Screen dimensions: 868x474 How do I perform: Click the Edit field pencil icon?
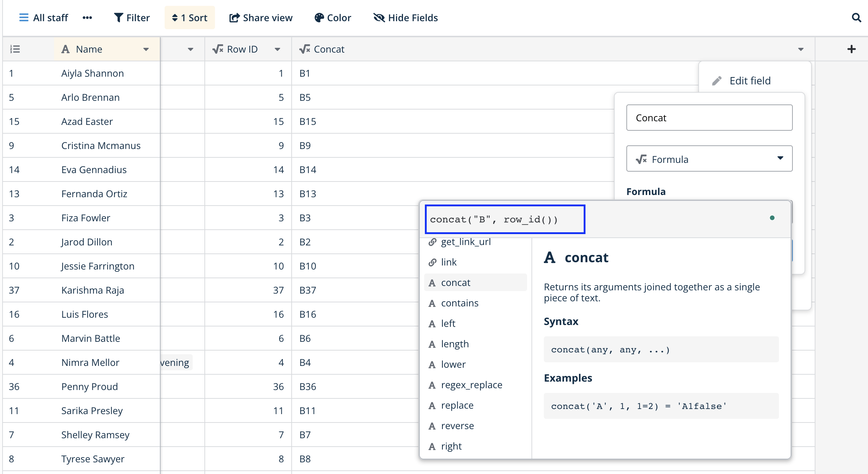717,81
